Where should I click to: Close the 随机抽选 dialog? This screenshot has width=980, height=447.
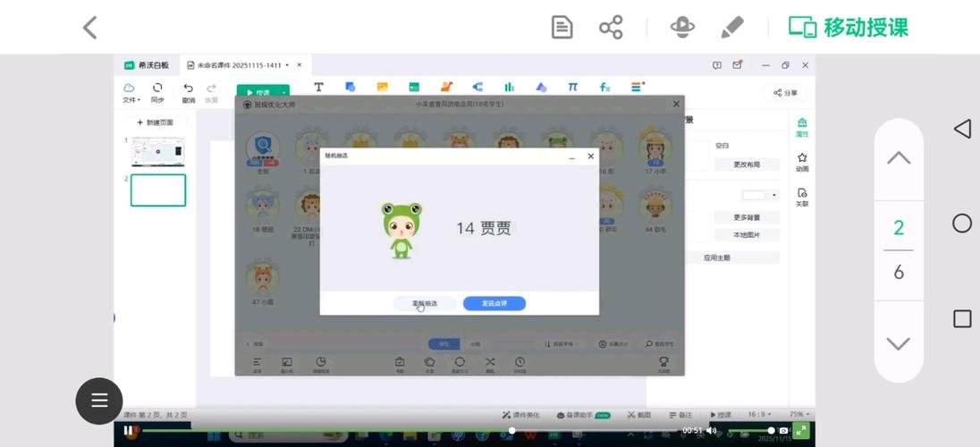pos(591,156)
